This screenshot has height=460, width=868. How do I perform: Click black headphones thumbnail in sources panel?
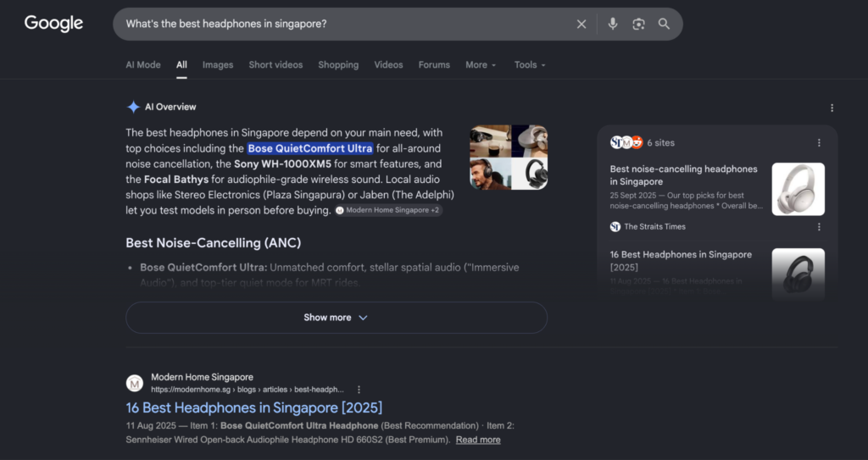pyautogui.click(x=798, y=274)
